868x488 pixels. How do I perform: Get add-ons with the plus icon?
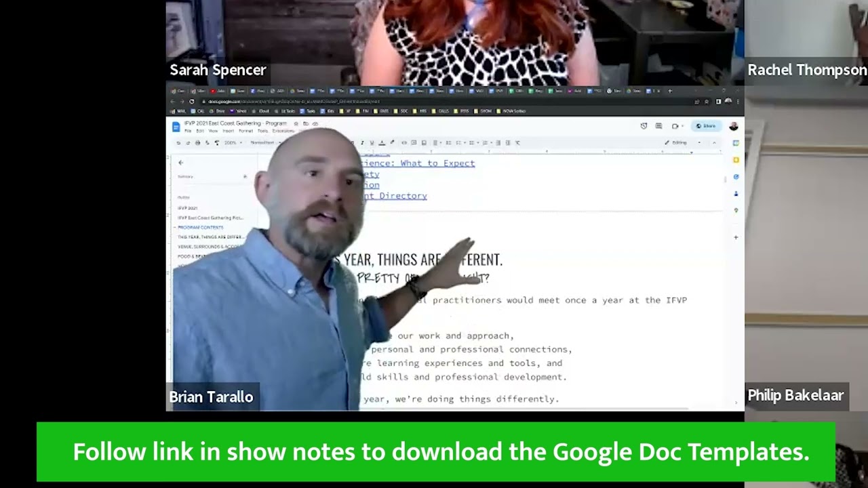tap(736, 237)
